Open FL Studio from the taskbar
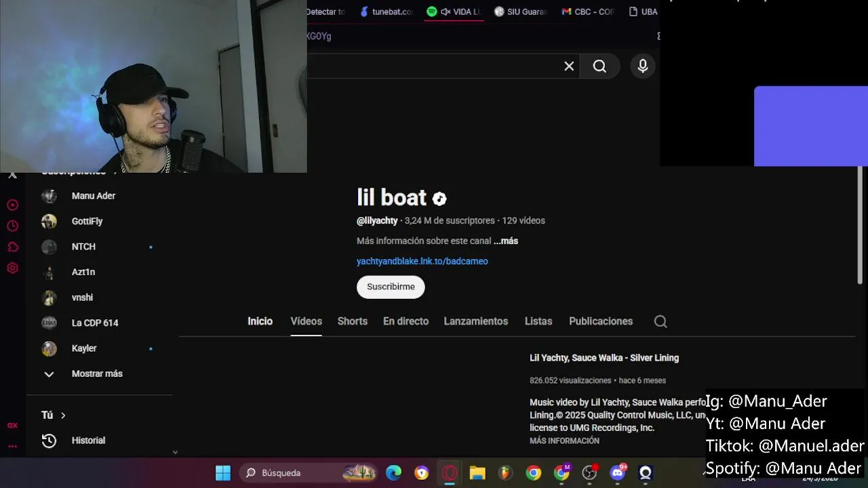This screenshot has width=868, height=488. [505, 473]
